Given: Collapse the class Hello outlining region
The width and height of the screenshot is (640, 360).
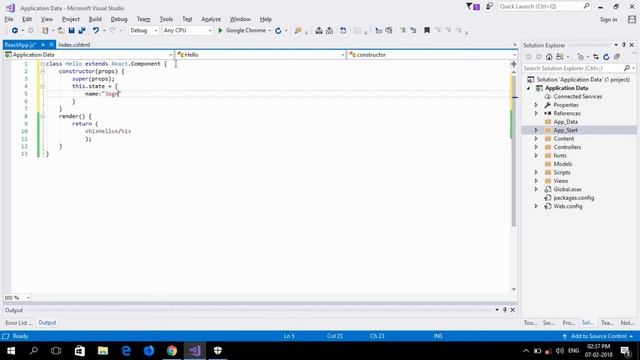Looking at the screenshot, I should click(x=42, y=64).
